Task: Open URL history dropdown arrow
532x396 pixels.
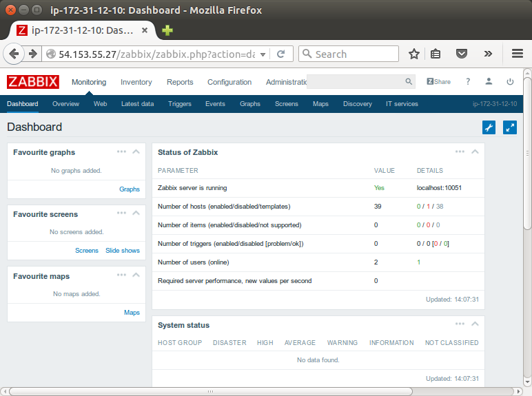Action: pyautogui.click(x=263, y=54)
